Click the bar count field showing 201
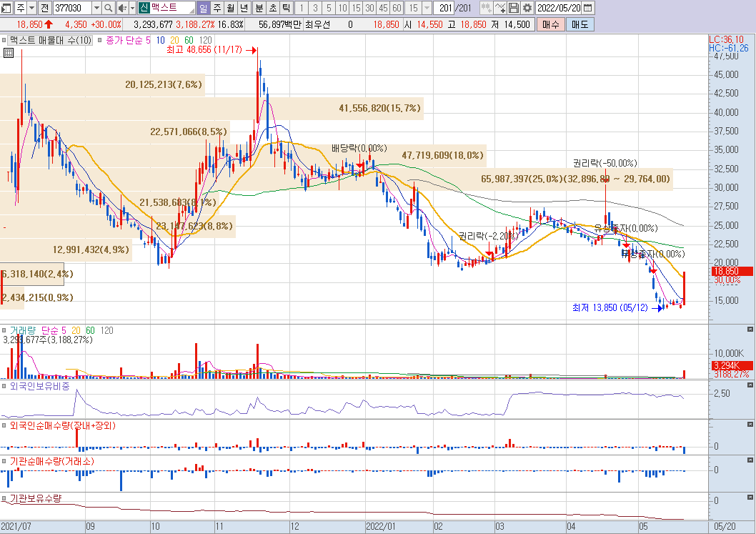This screenshot has width=756, height=534. click(444, 8)
